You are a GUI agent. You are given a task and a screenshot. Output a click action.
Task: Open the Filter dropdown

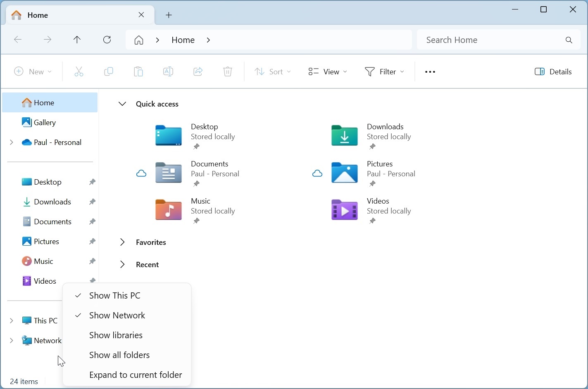click(384, 72)
